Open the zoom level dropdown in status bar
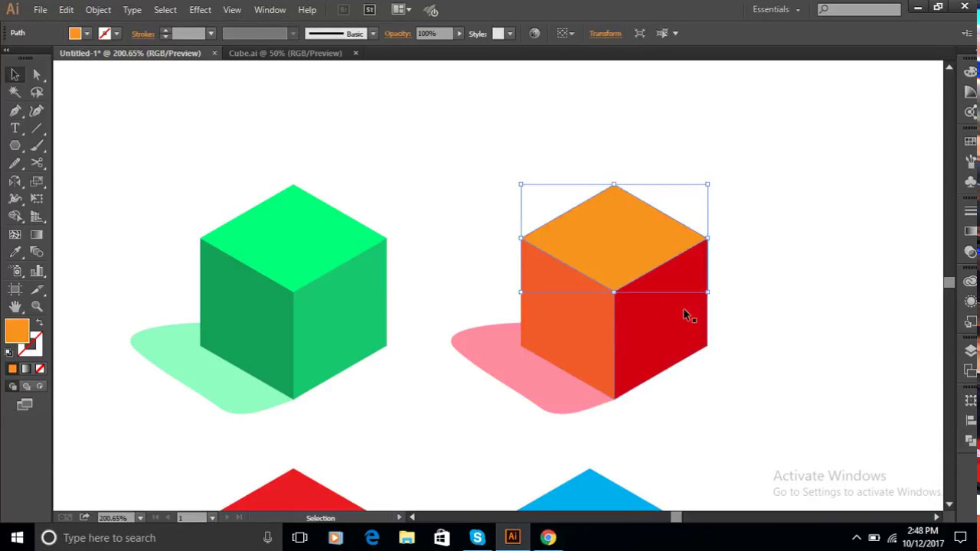 click(139, 518)
